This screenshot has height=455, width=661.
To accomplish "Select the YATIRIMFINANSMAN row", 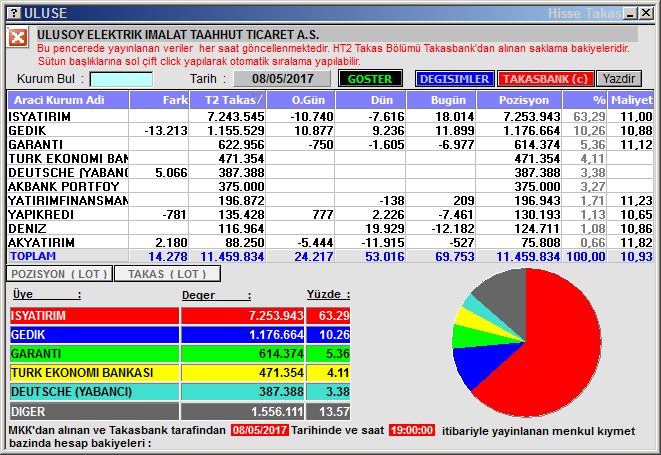I will (330, 200).
